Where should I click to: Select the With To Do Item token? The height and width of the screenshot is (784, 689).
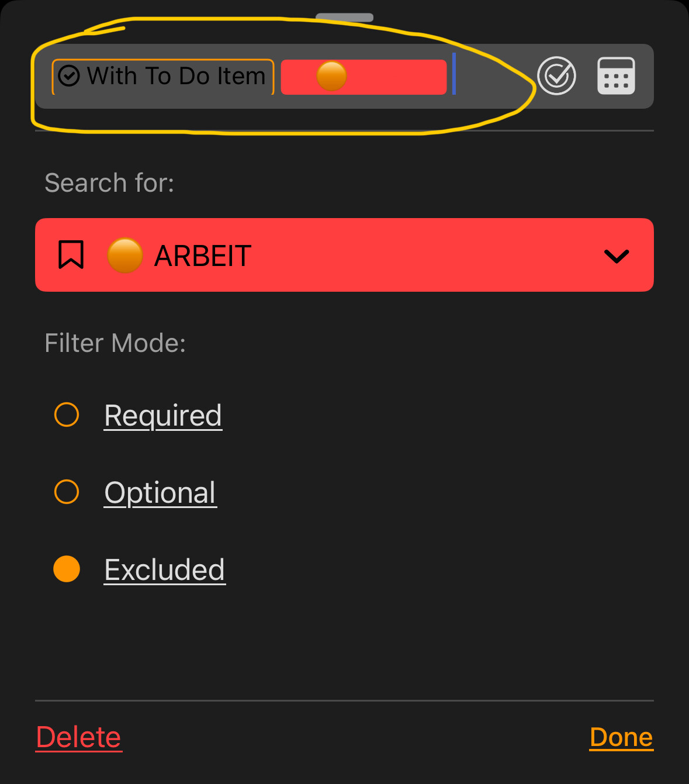click(163, 77)
